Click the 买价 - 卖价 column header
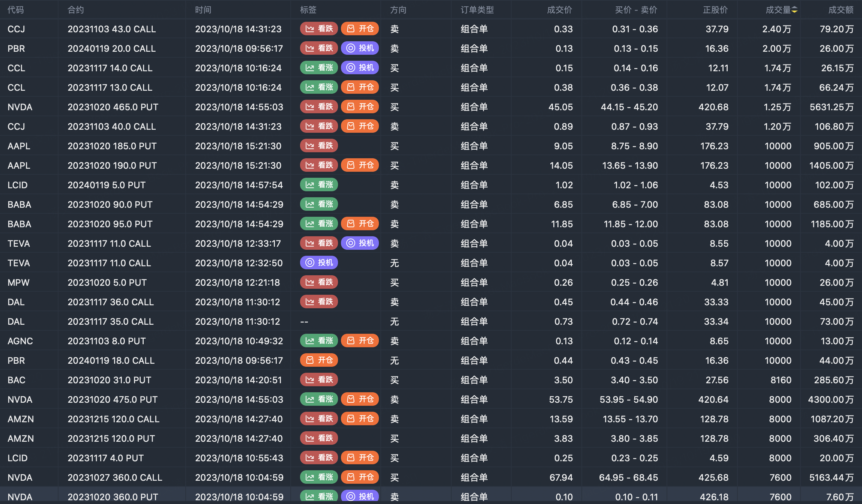 coord(636,10)
